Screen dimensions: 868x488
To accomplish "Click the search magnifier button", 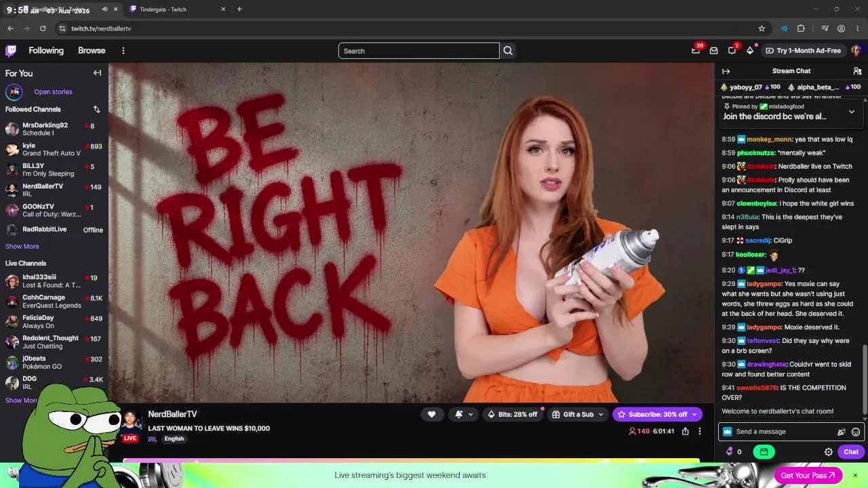I will coord(508,51).
